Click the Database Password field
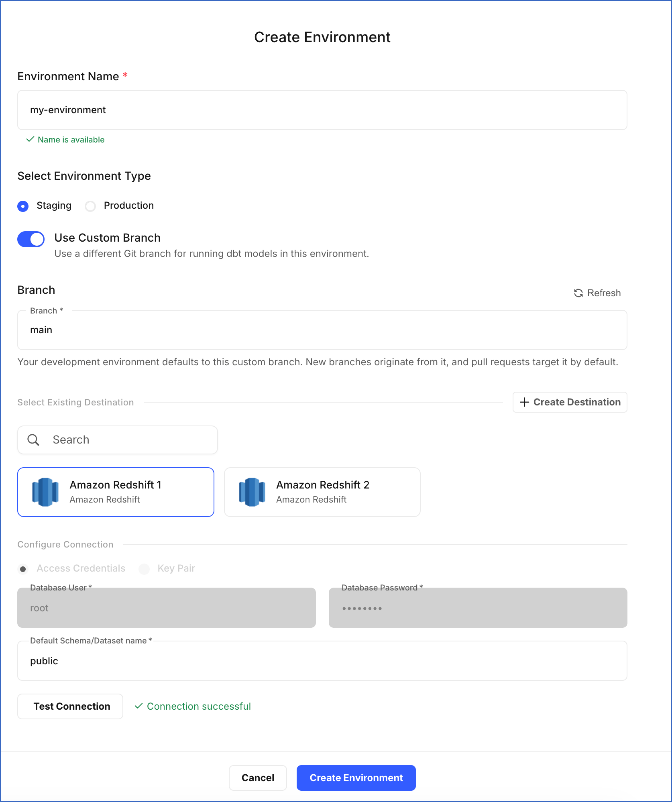Viewport: 672px width, 802px height. pos(478,608)
